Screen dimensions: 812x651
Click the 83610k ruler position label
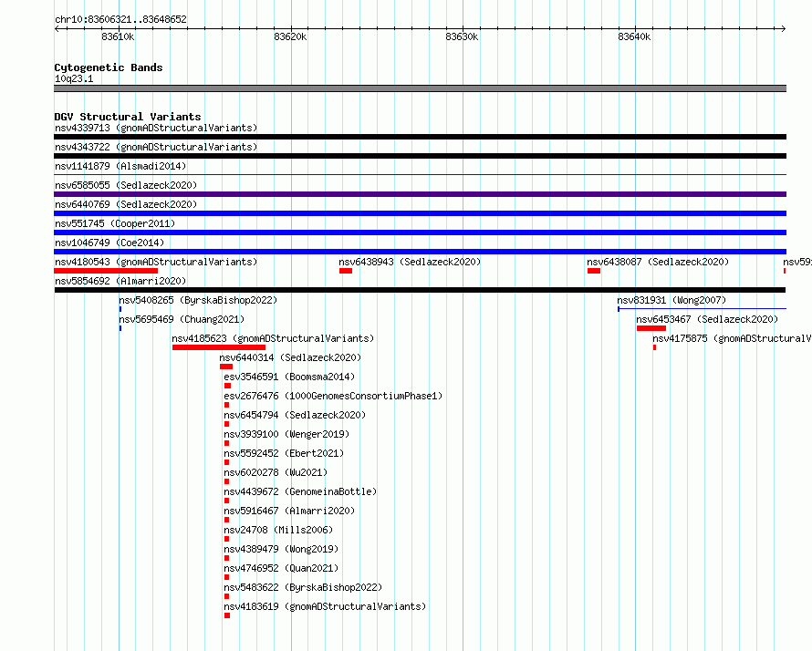click(118, 36)
